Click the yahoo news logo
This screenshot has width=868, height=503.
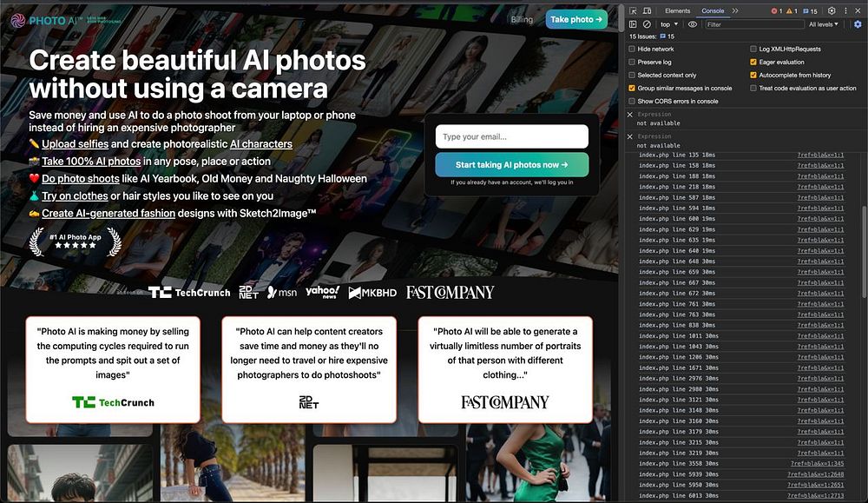322,292
